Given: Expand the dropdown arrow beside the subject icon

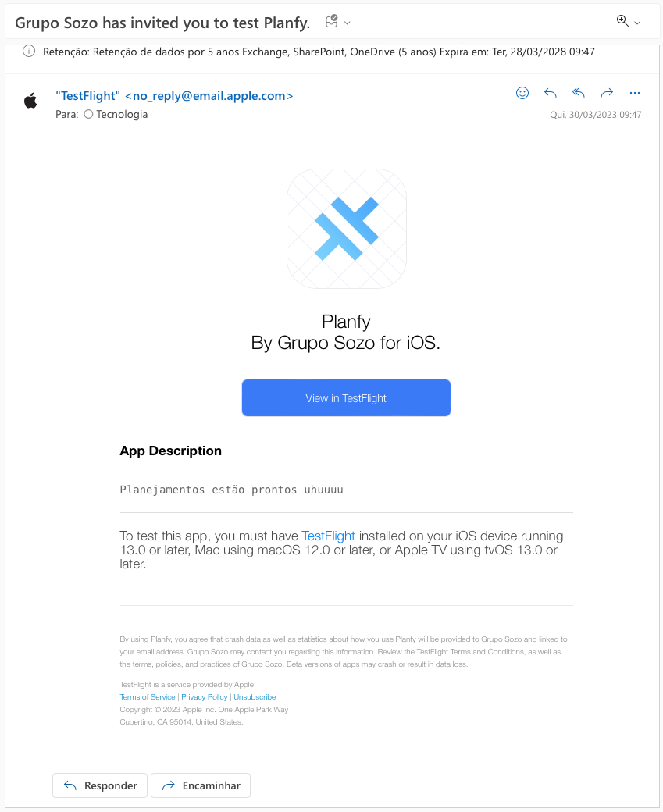Looking at the screenshot, I should click(348, 23).
